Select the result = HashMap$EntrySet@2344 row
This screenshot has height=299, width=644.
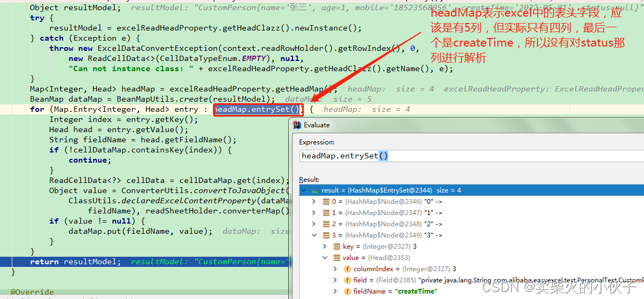click(x=471, y=190)
